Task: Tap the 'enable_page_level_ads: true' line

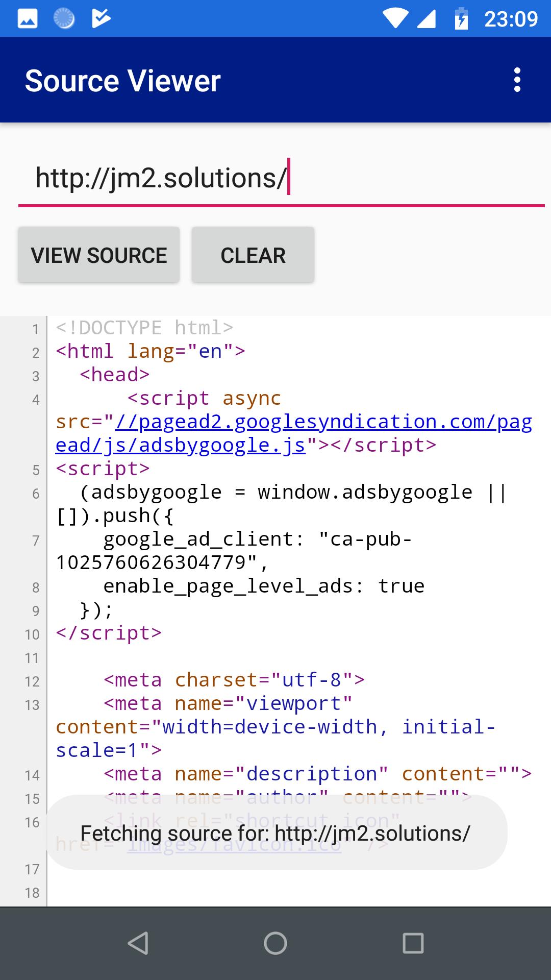Action: point(264,586)
